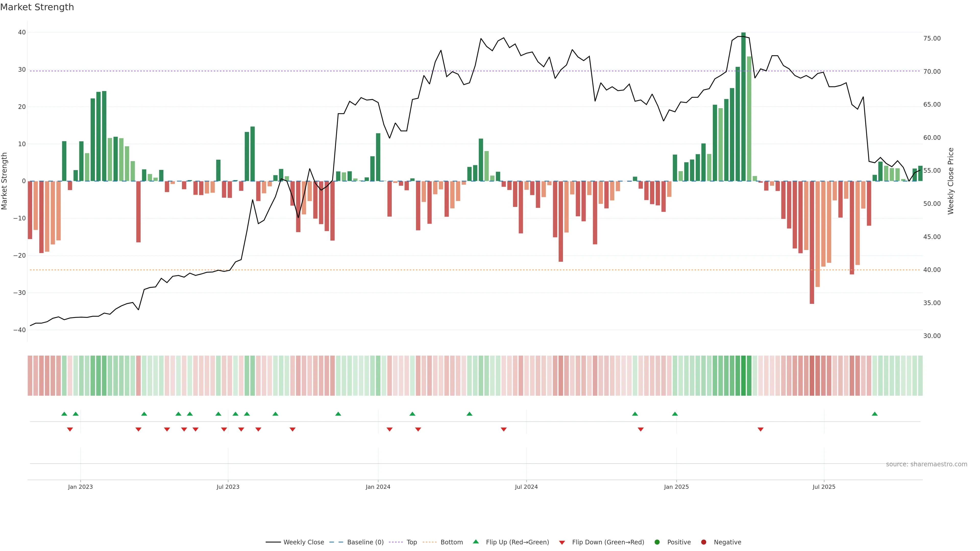The image size is (980, 551).
Task: Click the 75.00 right-axis tick label
Action: [932, 39]
